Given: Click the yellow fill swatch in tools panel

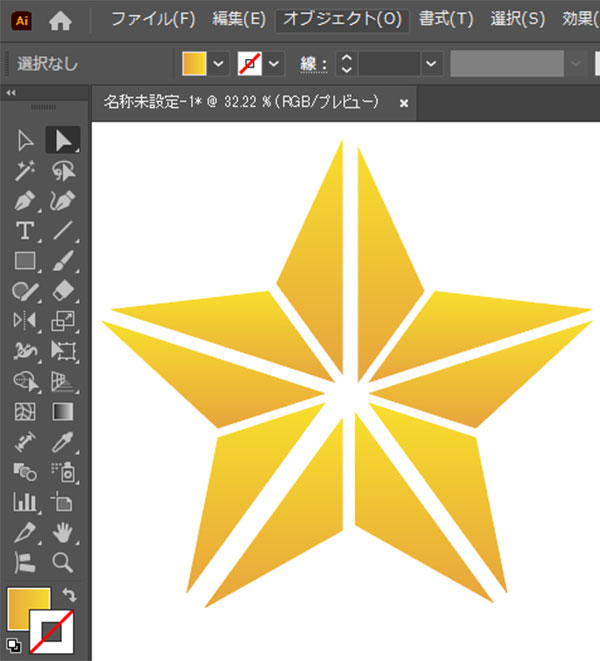Looking at the screenshot, I should 25,608.
